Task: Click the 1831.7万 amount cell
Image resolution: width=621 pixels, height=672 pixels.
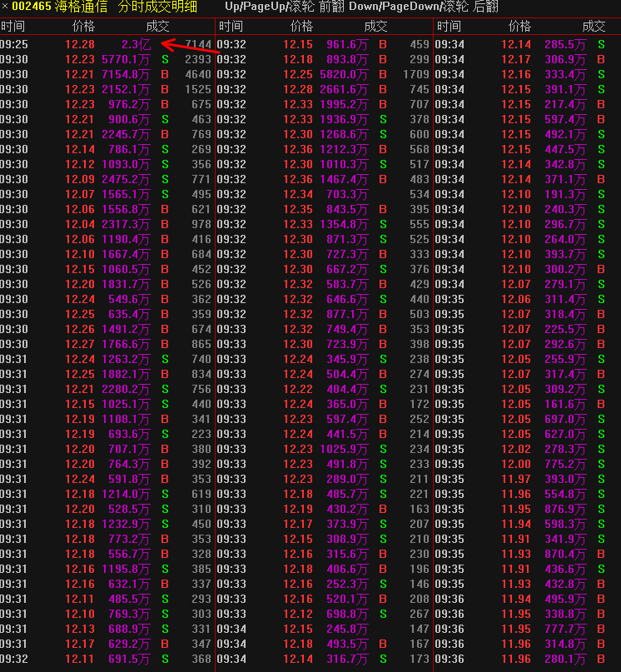Action: coord(126,285)
